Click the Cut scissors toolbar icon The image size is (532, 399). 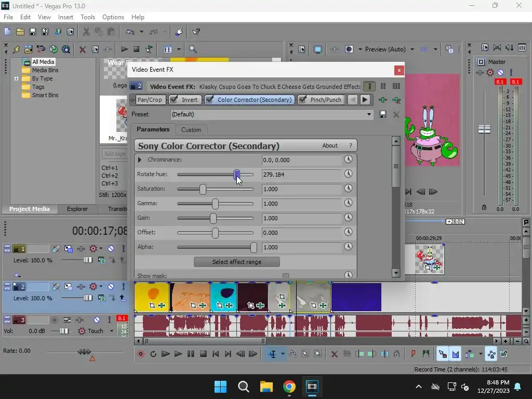click(x=87, y=32)
